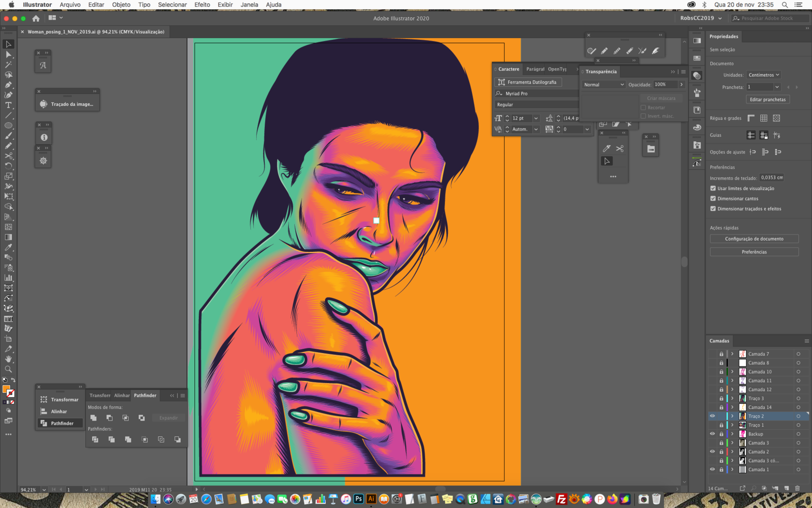Hide the Camada 1 layer
The image size is (812, 508).
(x=713, y=469)
